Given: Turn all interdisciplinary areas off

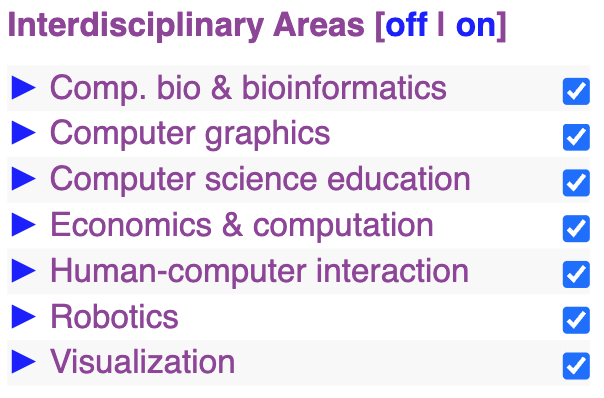Looking at the screenshot, I should [406, 25].
